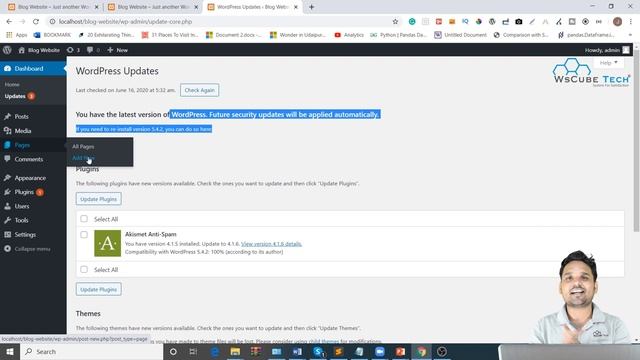Open the updates counter in admin bar

click(73, 50)
